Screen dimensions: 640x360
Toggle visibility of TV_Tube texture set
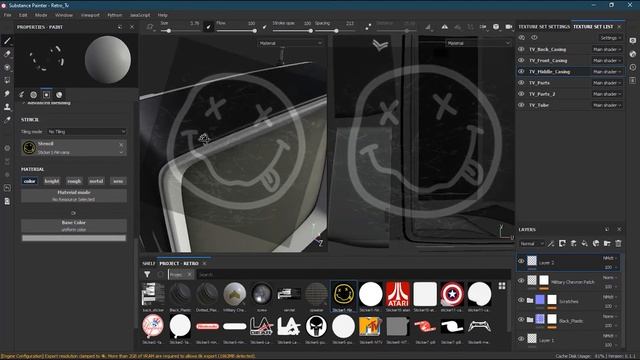[x=521, y=105]
